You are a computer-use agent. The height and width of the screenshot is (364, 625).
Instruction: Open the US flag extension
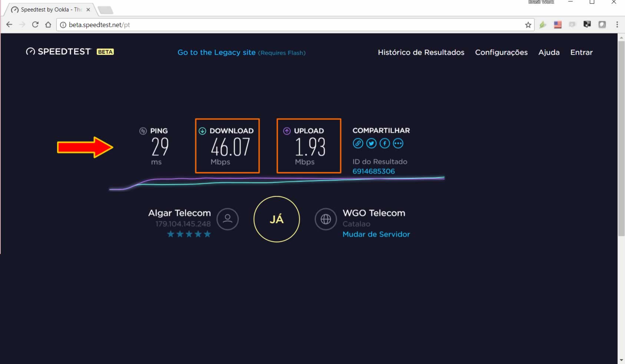558,25
